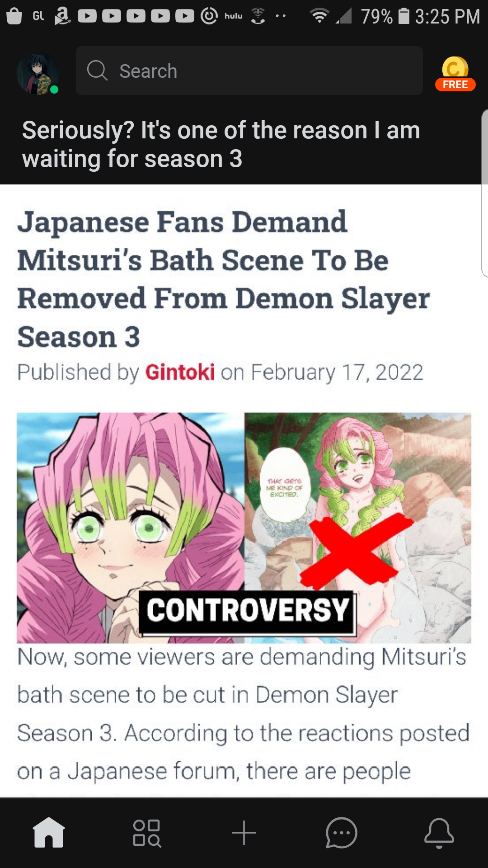Tap the FREE coins icon
Viewport: 488px width, 868px height.
coord(455,74)
